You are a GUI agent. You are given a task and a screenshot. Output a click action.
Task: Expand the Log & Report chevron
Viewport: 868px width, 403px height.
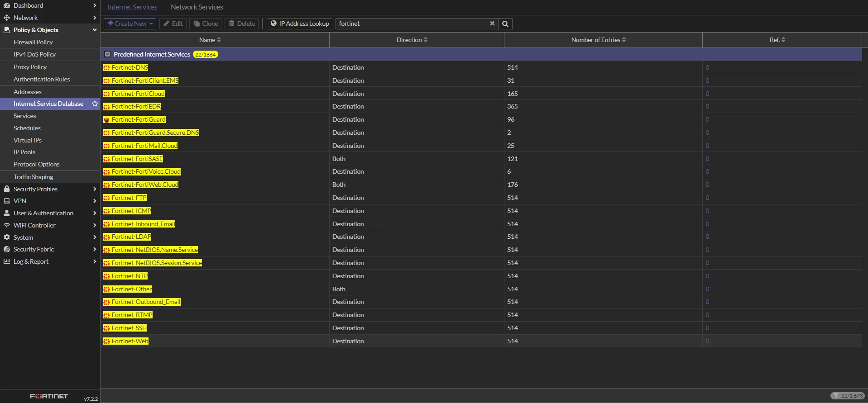pyautogui.click(x=94, y=261)
